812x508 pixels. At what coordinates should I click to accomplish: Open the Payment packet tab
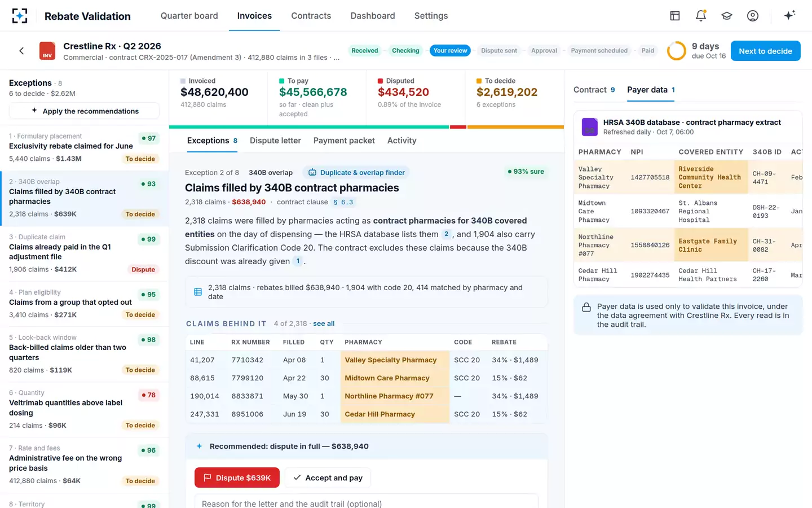[344, 141]
